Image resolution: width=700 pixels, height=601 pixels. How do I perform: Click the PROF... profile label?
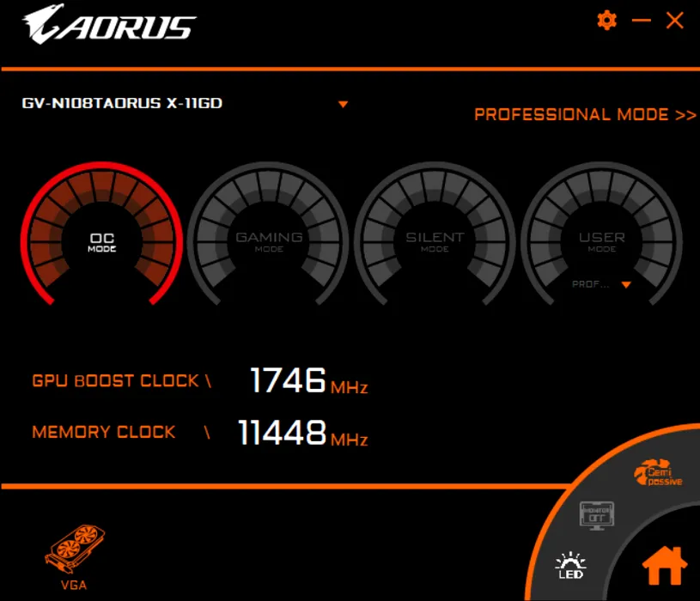click(590, 284)
